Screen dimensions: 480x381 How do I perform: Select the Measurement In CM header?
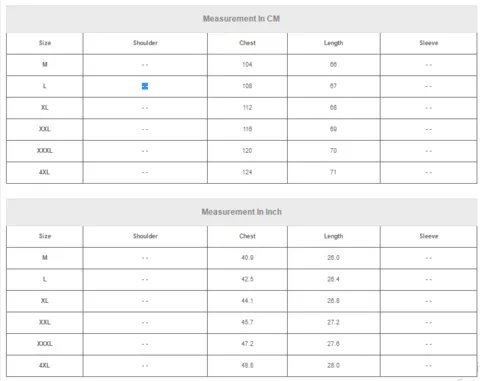pos(241,19)
